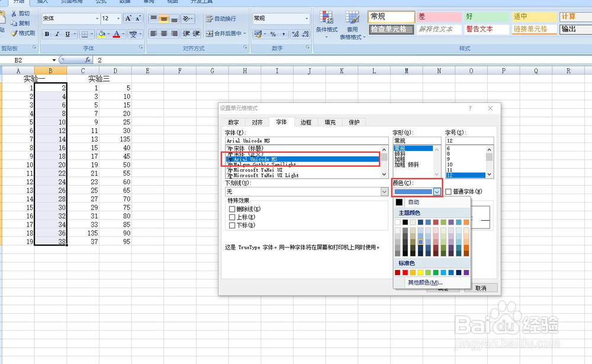Click the increase indent icon
This screenshot has height=364, width=592.
click(197, 34)
